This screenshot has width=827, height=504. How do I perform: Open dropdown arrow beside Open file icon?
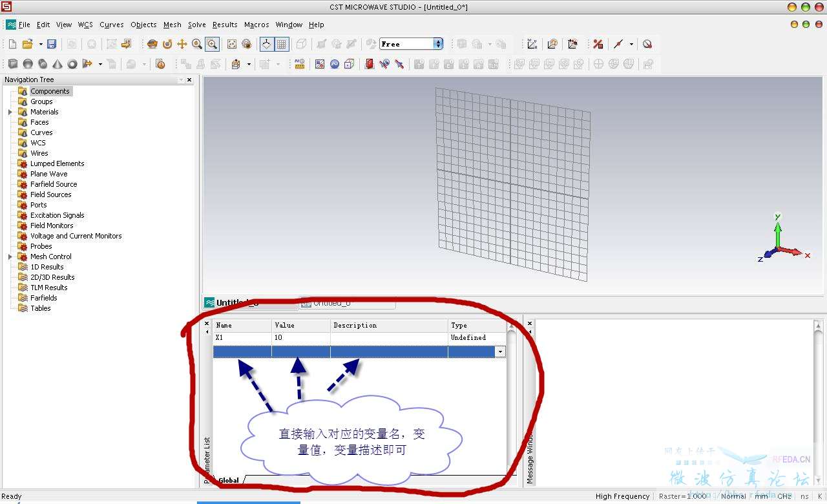pos(41,44)
